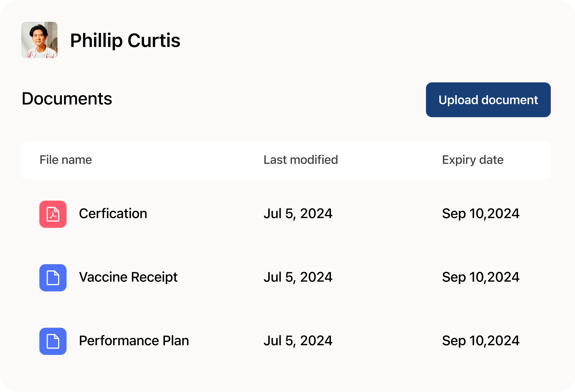Click the Jul 5 date for Performance Plan
575x392 pixels.
(x=298, y=341)
